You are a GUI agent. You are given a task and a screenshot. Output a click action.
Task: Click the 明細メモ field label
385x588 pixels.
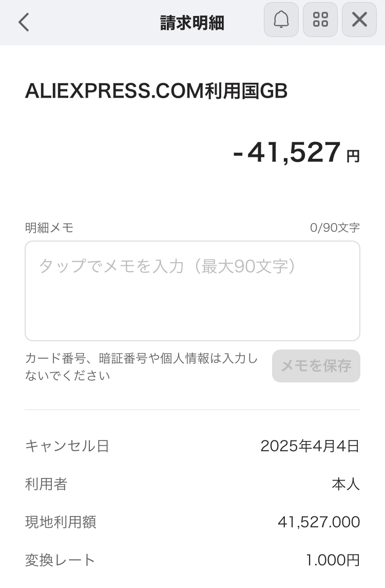point(49,228)
